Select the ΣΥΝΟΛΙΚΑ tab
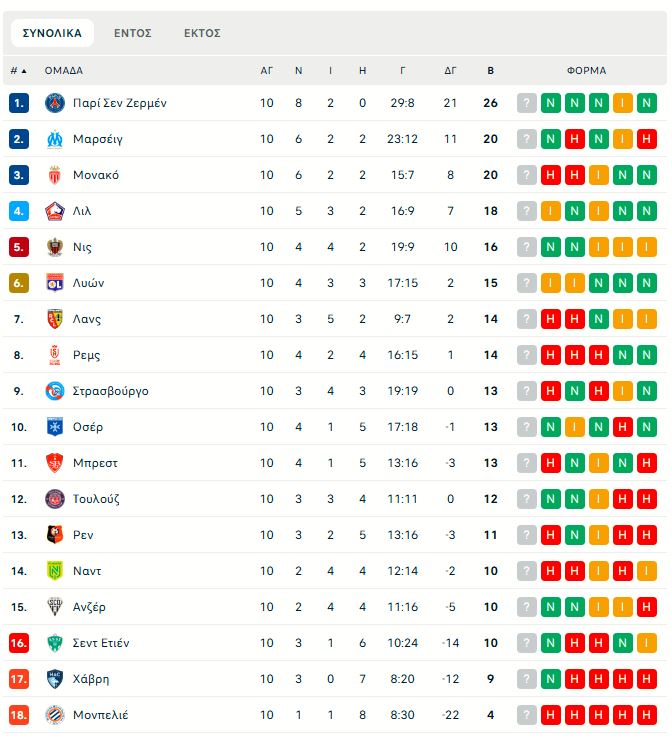 point(52,33)
